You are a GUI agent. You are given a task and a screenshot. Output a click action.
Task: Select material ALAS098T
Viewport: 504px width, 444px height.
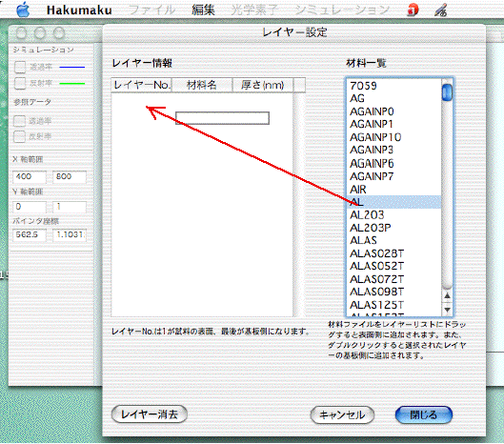tap(394, 292)
